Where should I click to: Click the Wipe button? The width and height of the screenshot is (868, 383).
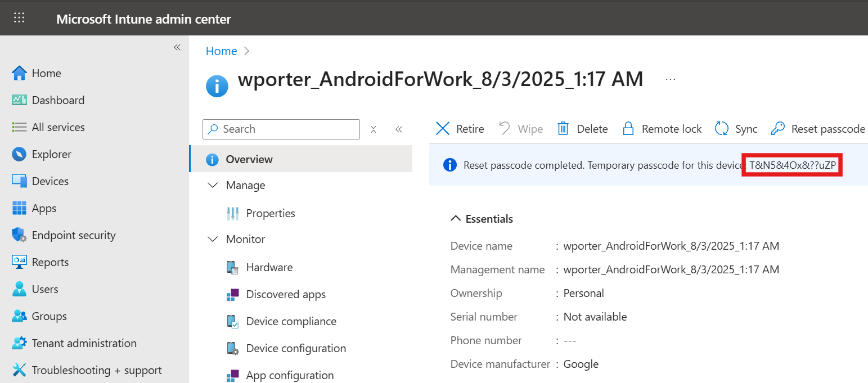[521, 129]
